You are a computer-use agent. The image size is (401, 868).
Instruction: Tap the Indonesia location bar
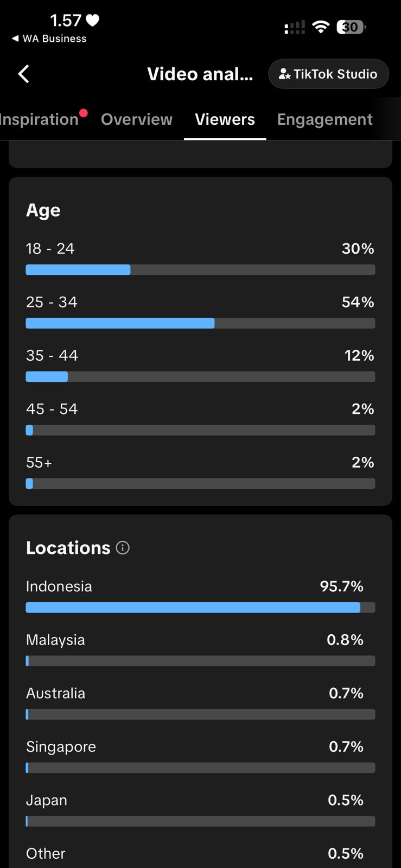[200, 608]
